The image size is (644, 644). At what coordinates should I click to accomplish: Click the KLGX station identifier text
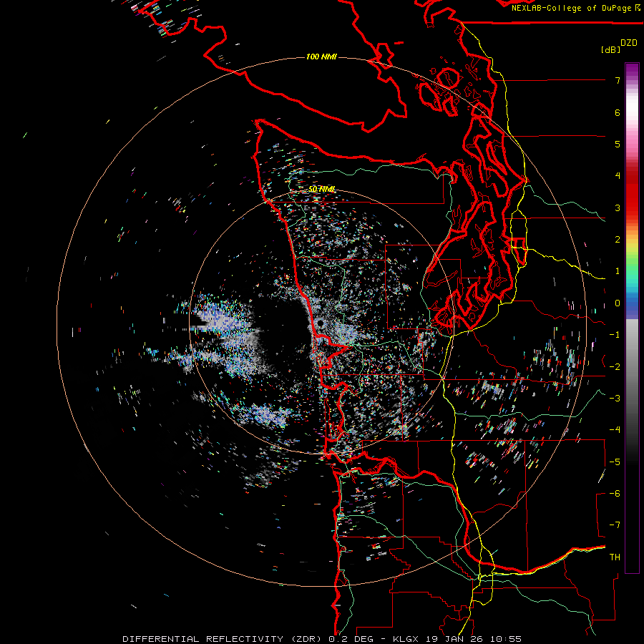[x=407, y=639]
